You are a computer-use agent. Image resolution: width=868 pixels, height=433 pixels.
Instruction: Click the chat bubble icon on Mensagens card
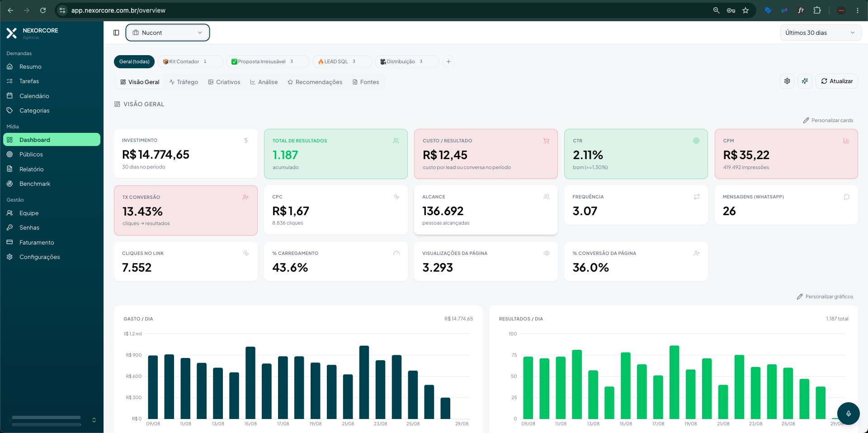847,197
